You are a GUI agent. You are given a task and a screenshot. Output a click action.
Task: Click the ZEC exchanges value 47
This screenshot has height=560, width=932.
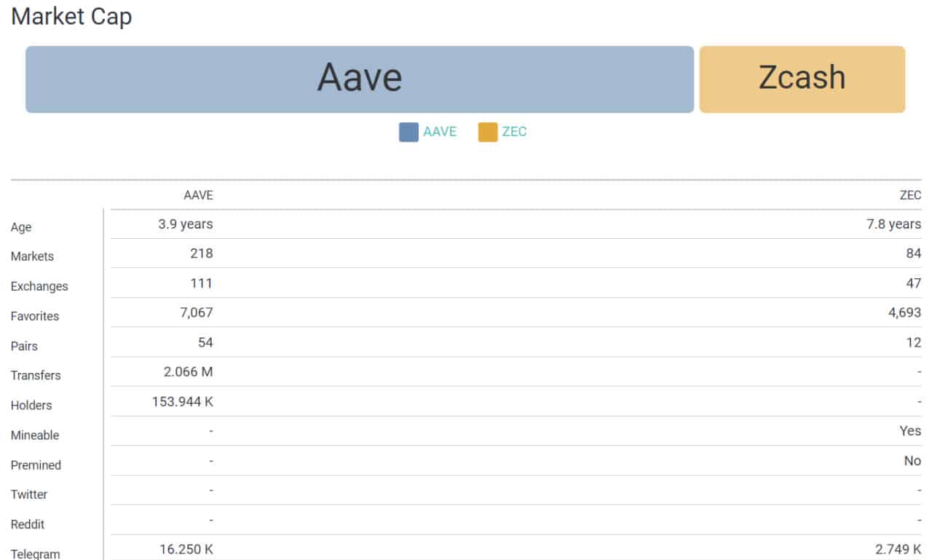pyautogui.click(x=914, y=283)
